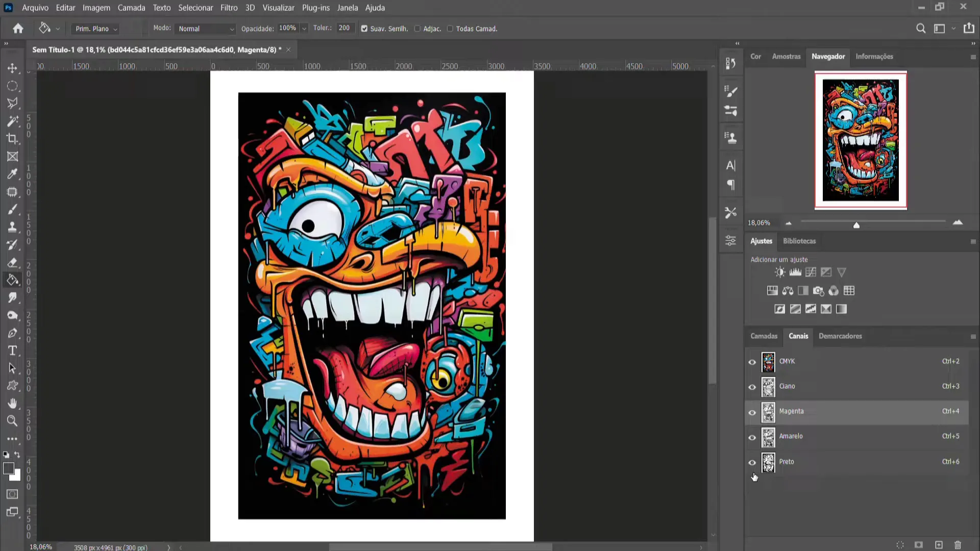
Task: Select the Frame tool
Action: point(12,157)
